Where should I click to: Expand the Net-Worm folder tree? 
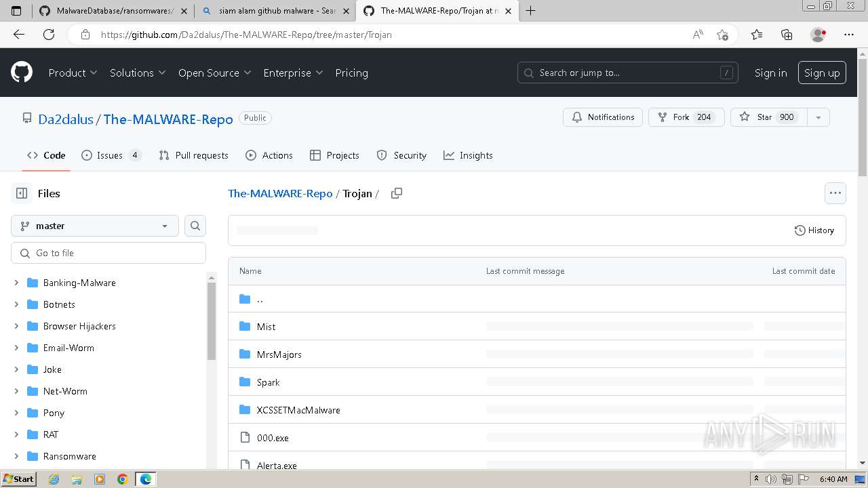[16, 391]
